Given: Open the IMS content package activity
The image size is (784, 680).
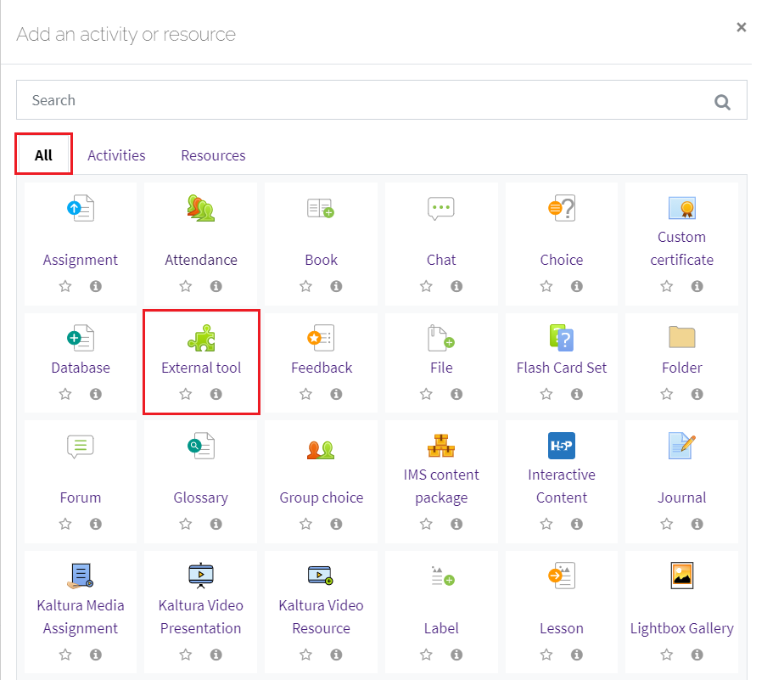Looking at the screenshot, I should (x=441, y=447).
